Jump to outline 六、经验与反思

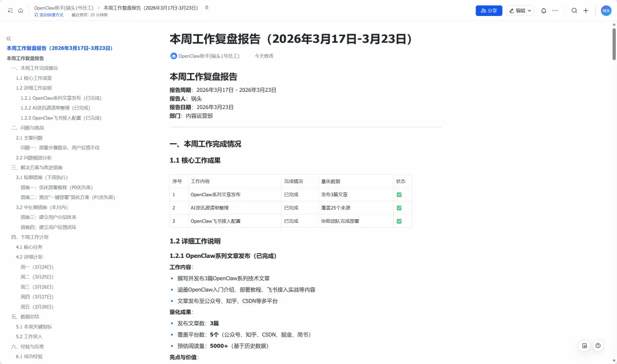[27, 347]
